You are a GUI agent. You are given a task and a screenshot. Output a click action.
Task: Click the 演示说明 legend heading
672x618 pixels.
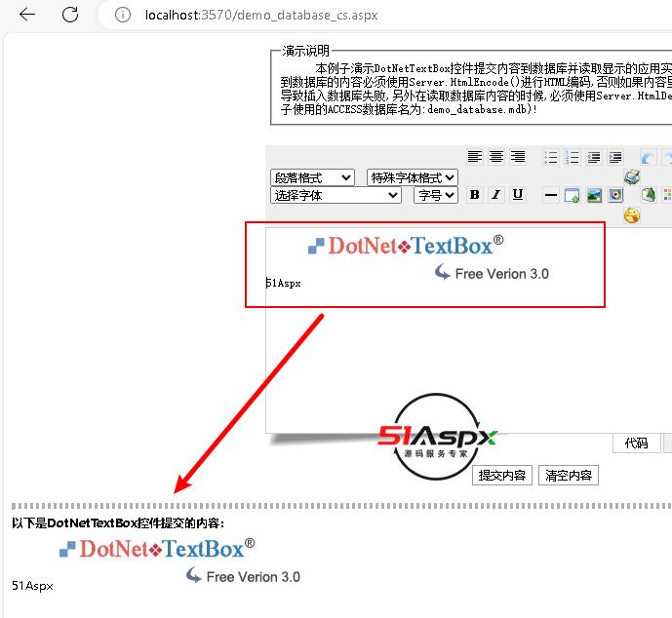click(x=305, y=51)
